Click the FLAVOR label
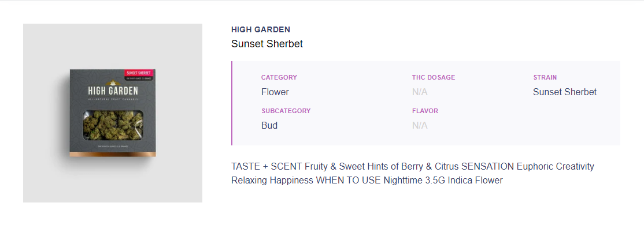The image size is (644, 225). click(x=425, y=111)
